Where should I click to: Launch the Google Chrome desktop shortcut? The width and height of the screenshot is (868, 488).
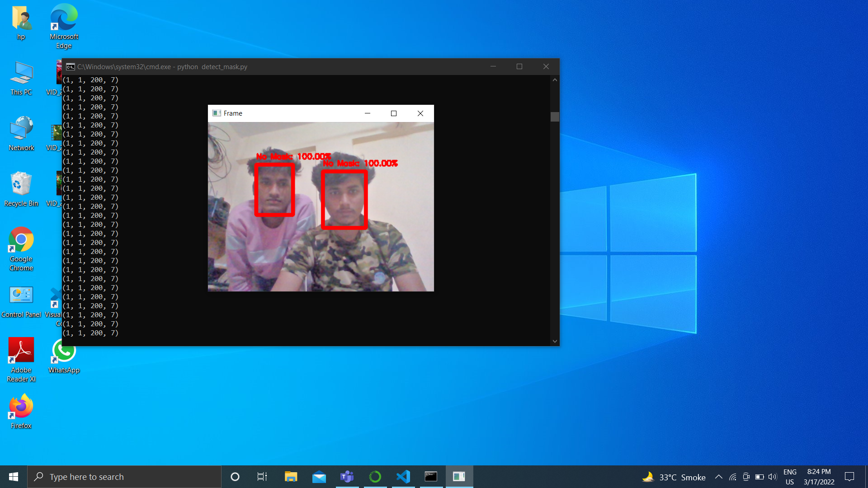click(x=21, y=249)
